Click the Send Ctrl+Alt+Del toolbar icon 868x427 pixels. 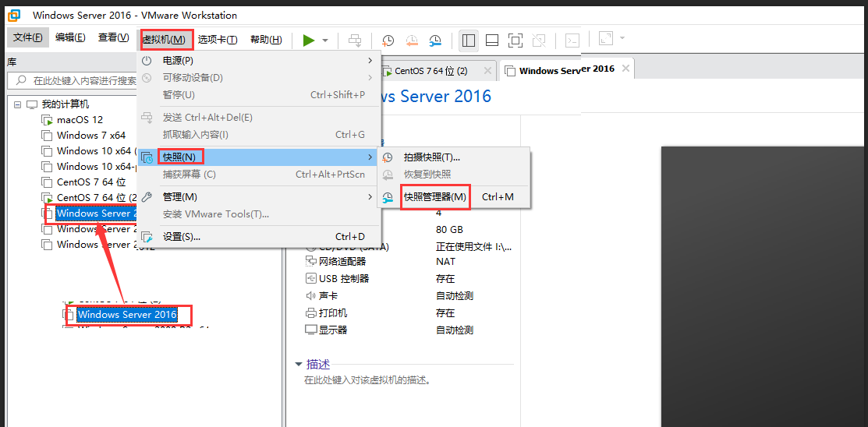pos(354,40)
